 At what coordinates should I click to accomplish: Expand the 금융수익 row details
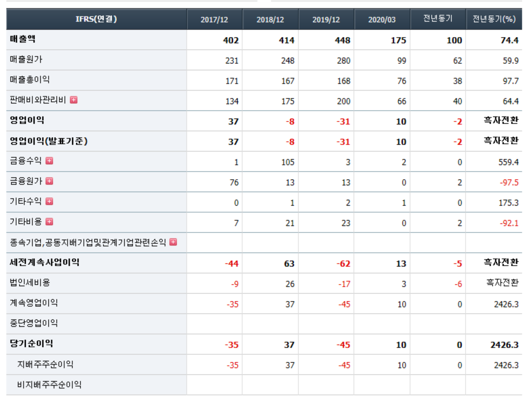coord(49,161)
